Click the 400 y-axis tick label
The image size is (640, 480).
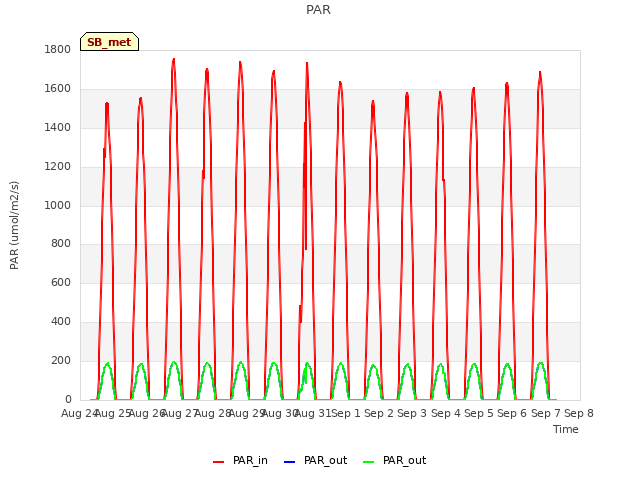[x=61, y=322]
